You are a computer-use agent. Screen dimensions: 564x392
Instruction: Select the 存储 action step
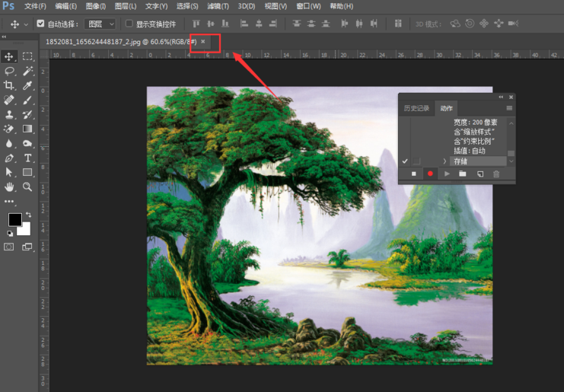click(479, 161)
